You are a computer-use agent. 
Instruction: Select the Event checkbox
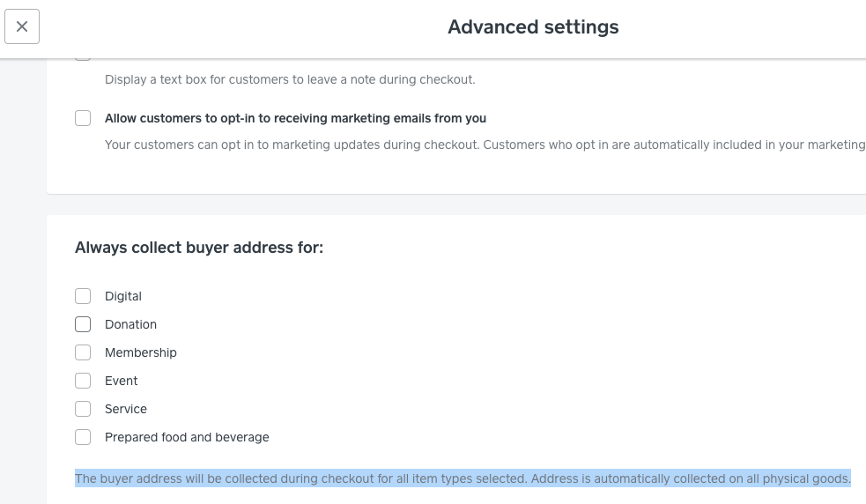click(83, 381)
